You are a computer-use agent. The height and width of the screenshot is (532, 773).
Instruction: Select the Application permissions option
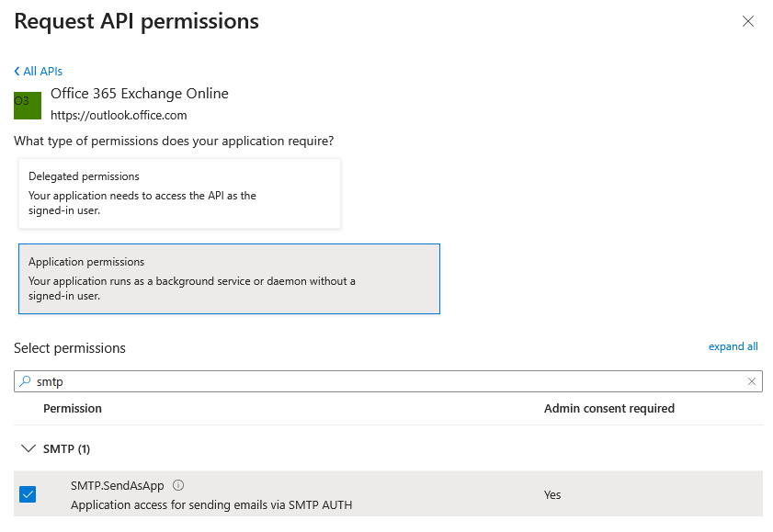[229, 278]
